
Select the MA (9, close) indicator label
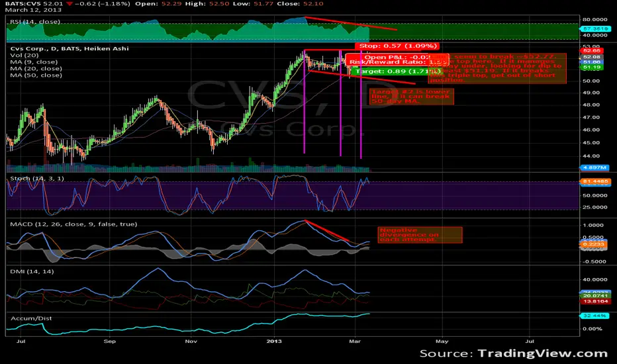(x=34, y=62)
